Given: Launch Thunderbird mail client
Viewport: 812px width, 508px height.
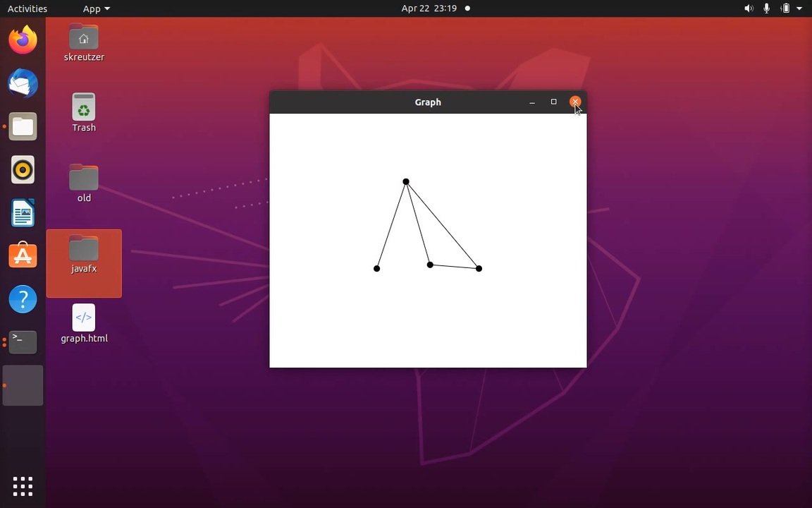Looking at the screenshot, I should [x=23, y=83].
